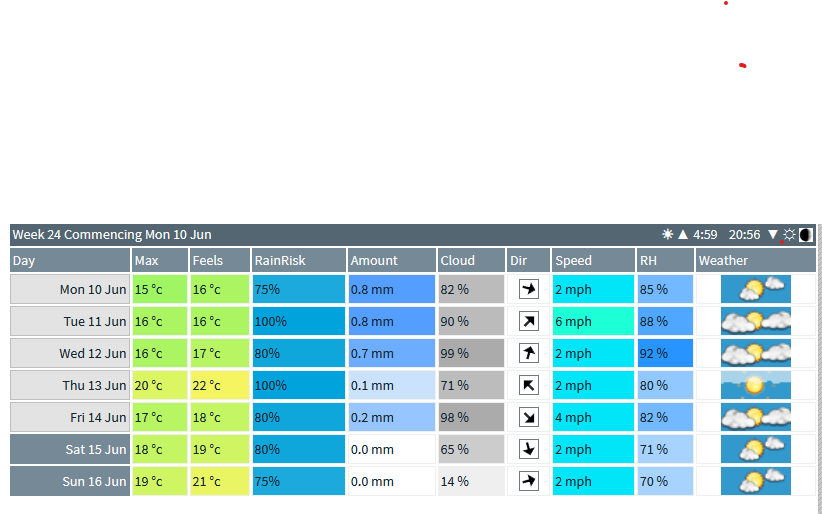The height and width of the screenshot is (514, 822).
Task: Click the sunrise sun icon in header
Action: [668, 235]
